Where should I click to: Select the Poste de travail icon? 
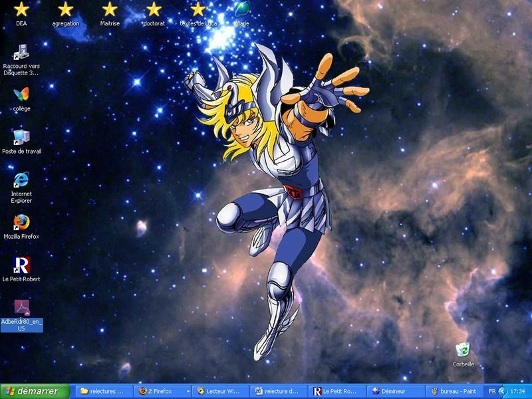[21, 138]
